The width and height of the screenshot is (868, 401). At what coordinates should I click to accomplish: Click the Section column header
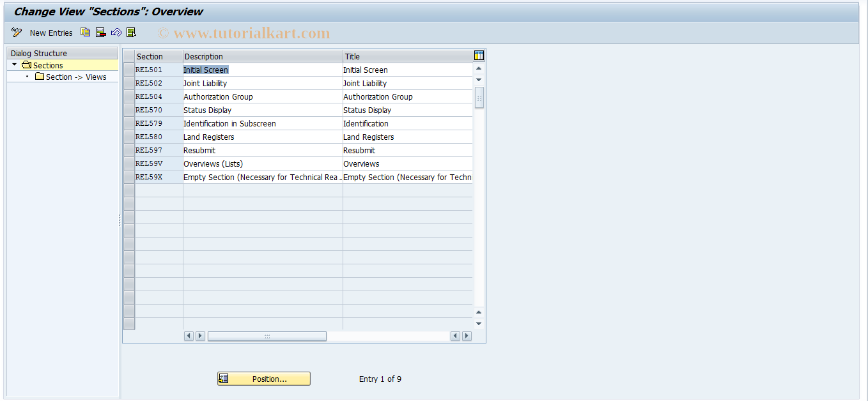[x=159, y=56]
